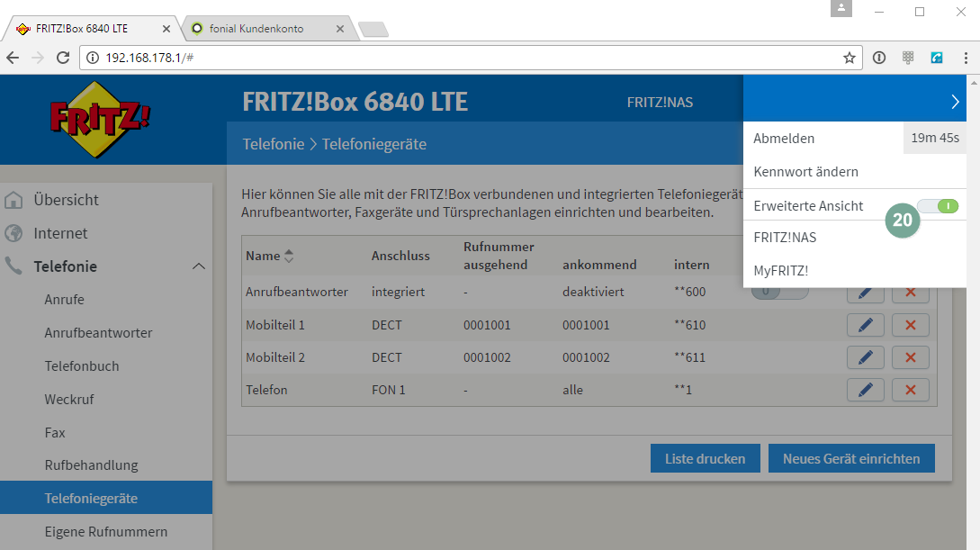980x550 pixels.
Task: Bookmark this page with the star icon
Action: click(849, 58)
